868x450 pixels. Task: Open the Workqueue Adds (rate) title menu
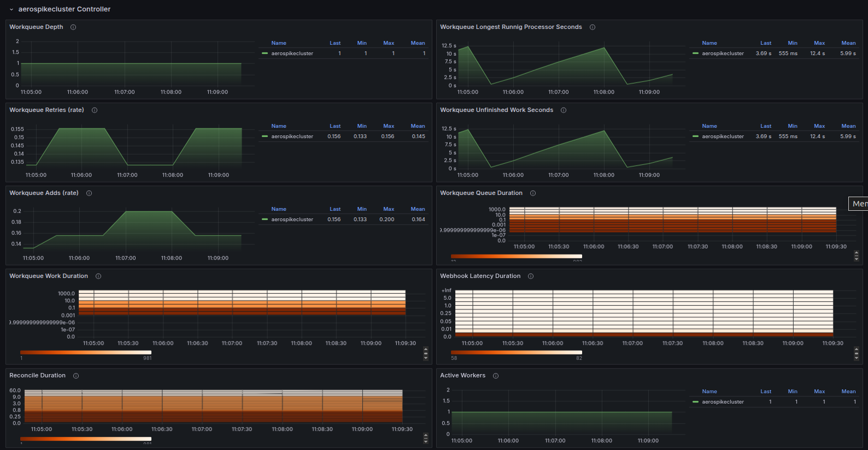coord(44,193)
